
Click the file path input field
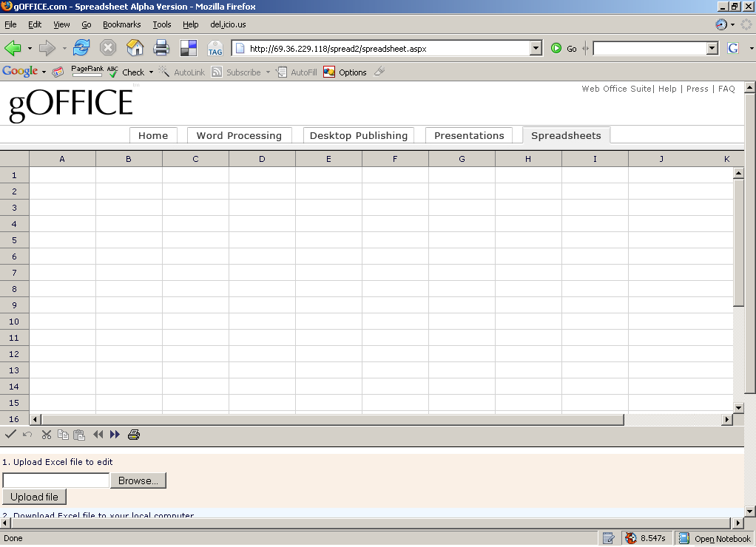(56, 480)
